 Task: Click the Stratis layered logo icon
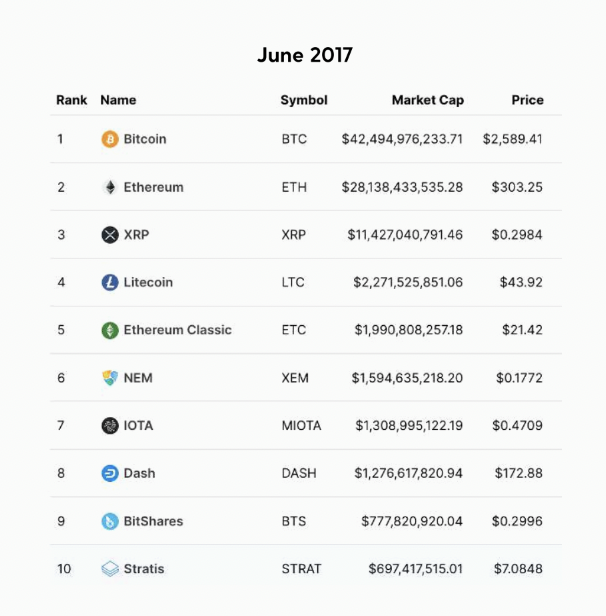coord(110,569)
